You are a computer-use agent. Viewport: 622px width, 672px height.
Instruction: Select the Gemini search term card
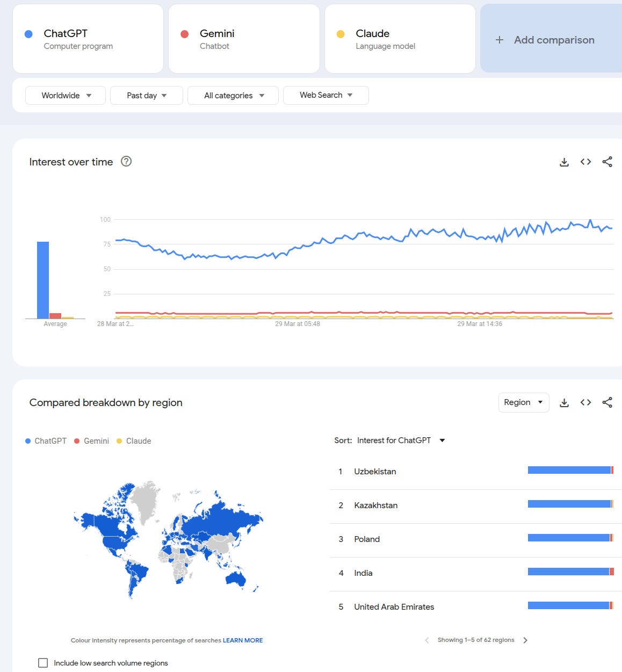tap(244, 39)
